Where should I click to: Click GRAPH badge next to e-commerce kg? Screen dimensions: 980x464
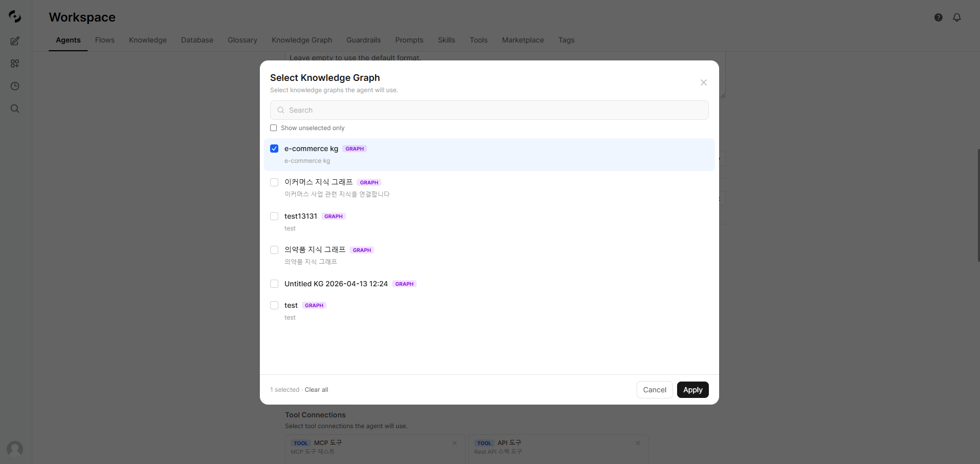pos(355,149)
